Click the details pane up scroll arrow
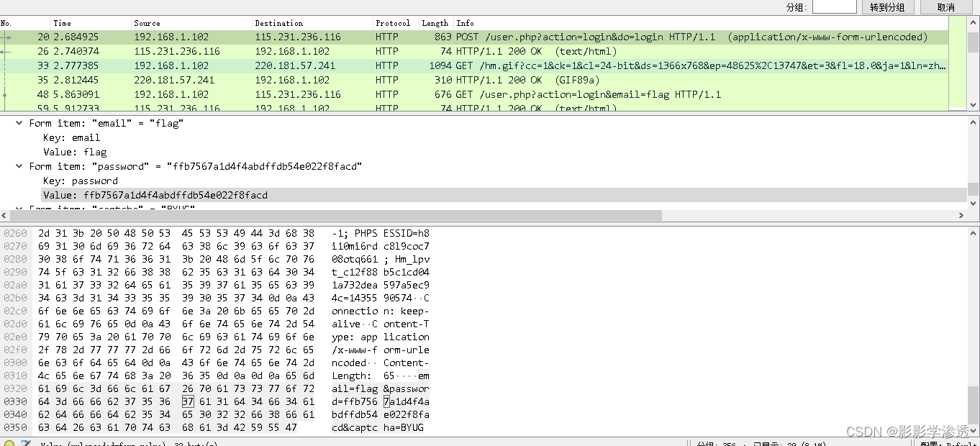The height and width of the screenshot is (446, 980). (974, 122)
